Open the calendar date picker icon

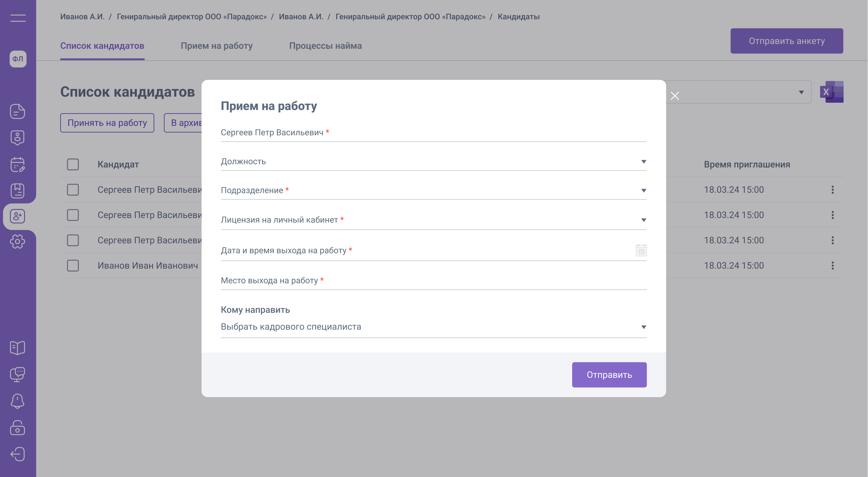(641, 250)
